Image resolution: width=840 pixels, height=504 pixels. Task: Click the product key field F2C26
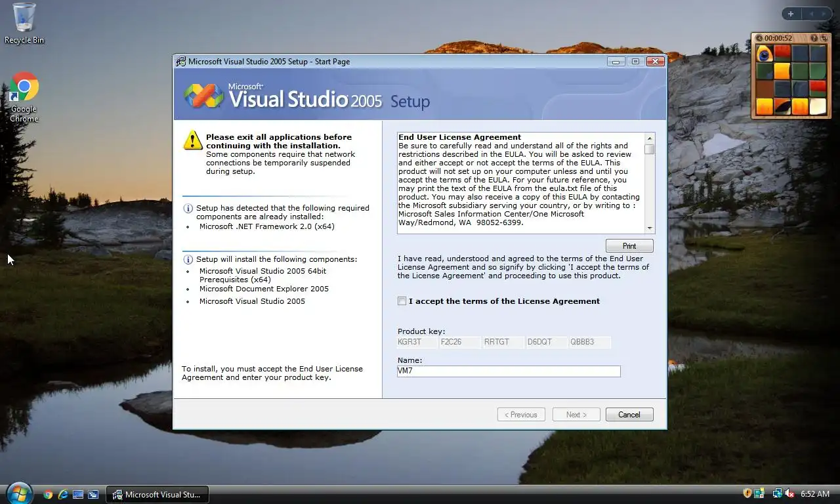pyautogui.click(x=460, y=342)
